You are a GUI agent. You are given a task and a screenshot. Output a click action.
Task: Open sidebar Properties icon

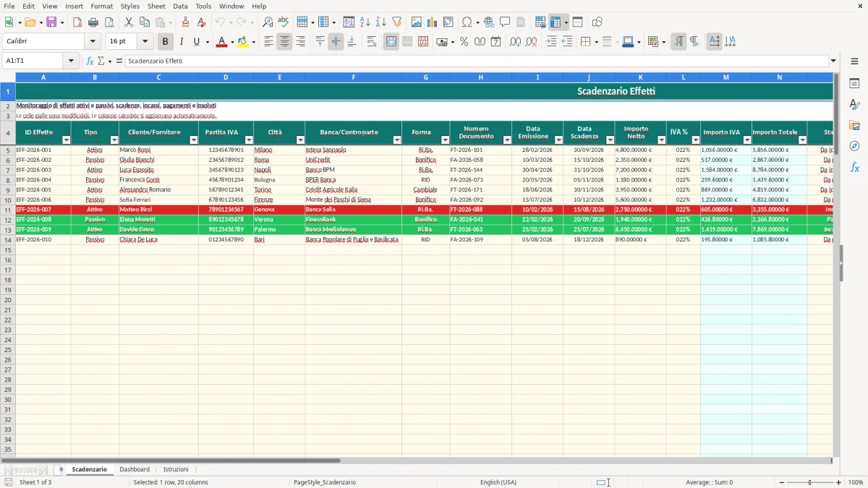tap(854, 84)
